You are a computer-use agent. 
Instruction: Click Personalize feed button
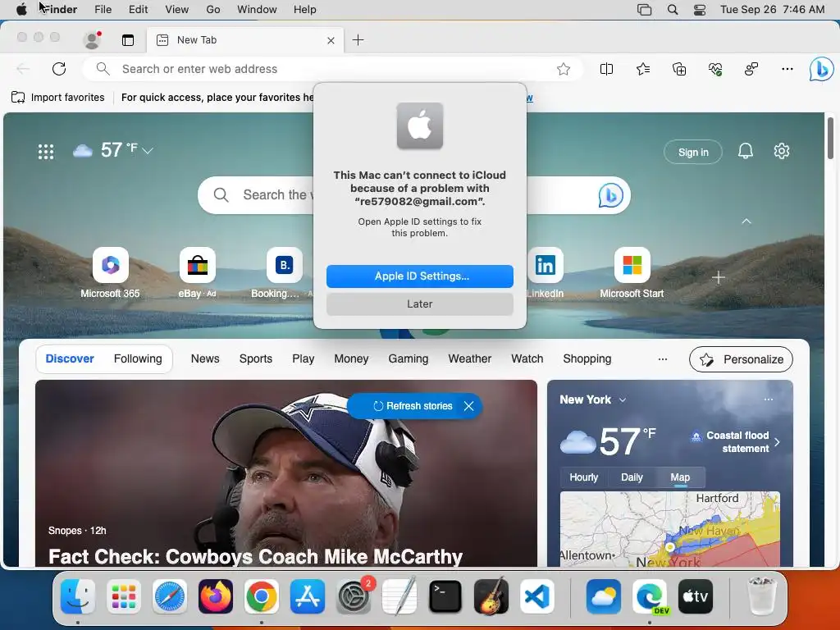coord(741,359)
